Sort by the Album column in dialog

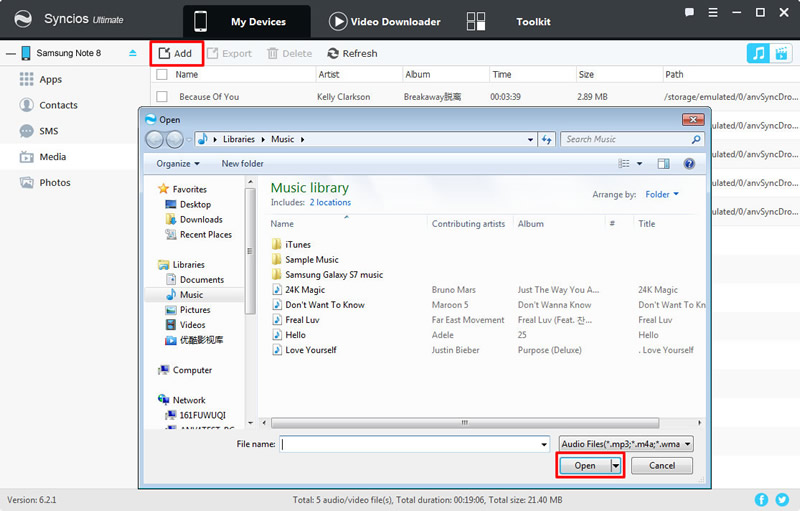pyautogui.click(x=531, y=224)
